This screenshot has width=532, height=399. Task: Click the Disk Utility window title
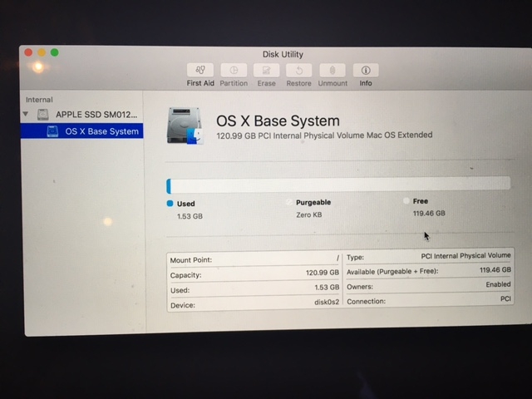point(283,54)
